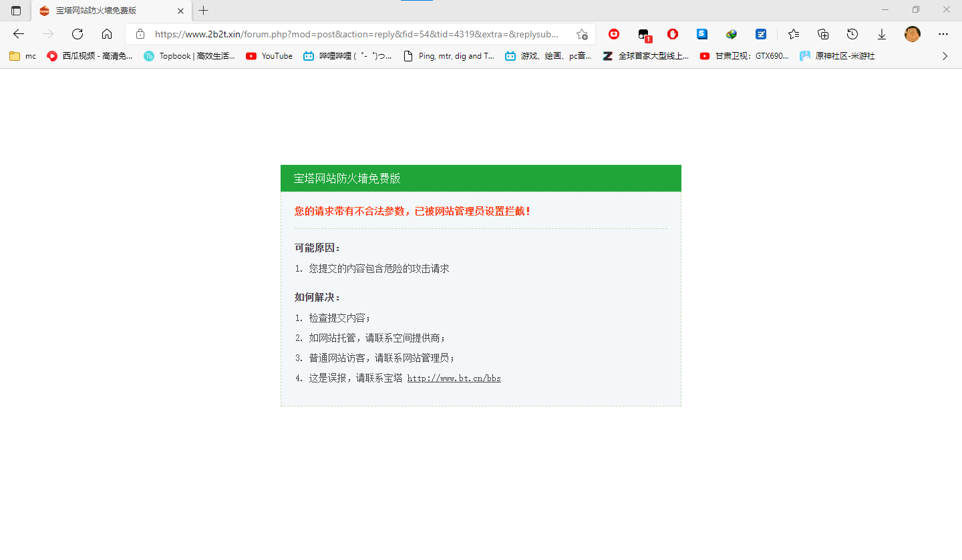
Task: Click the extension icon showing a badge
Action: coord(643,34)
